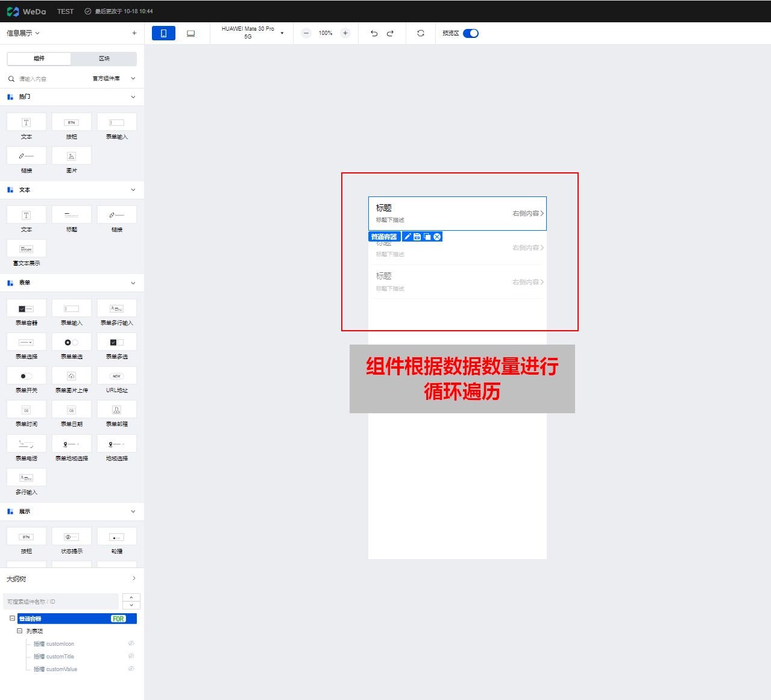Viewport: 771px width, 700px height.
Task: Select the 表单日期 component
Action: click(x=72, y=414)
